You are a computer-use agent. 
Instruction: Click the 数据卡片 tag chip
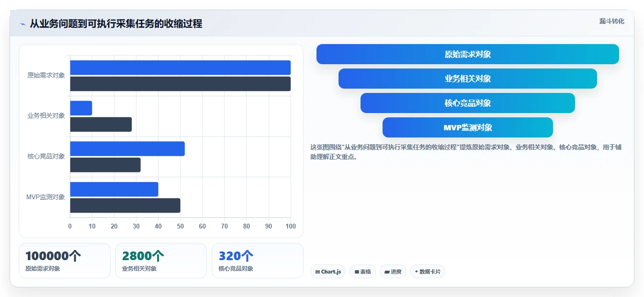[428, 272]
